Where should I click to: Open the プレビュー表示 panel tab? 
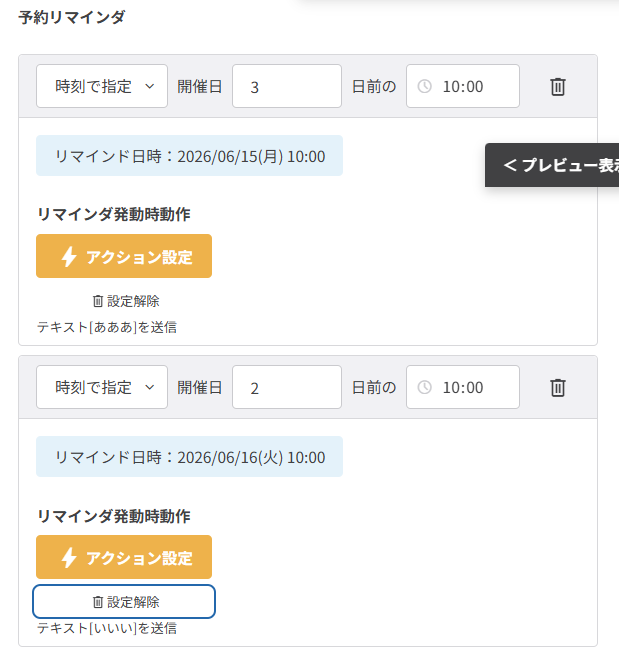click(557, 165)
